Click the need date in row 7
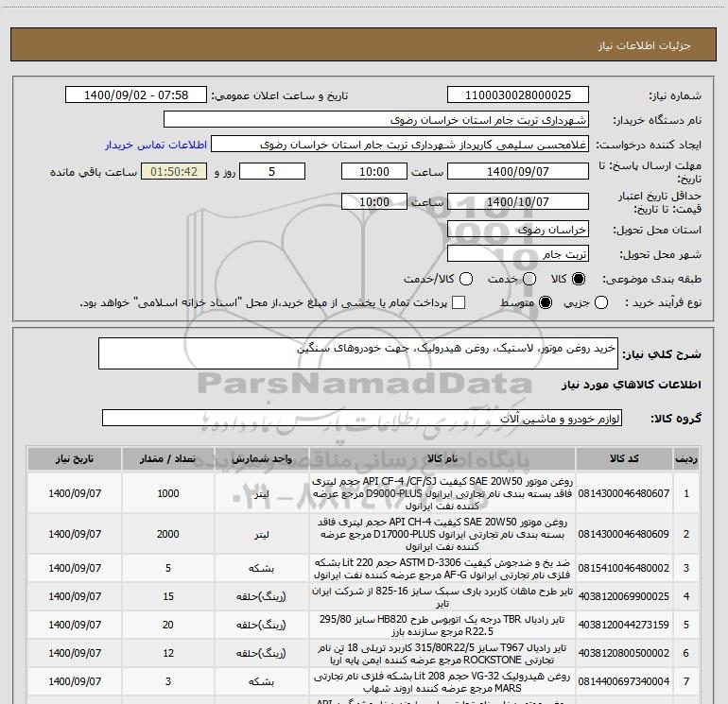This screenshot has height=704, width=728. (x=75, y=681)
